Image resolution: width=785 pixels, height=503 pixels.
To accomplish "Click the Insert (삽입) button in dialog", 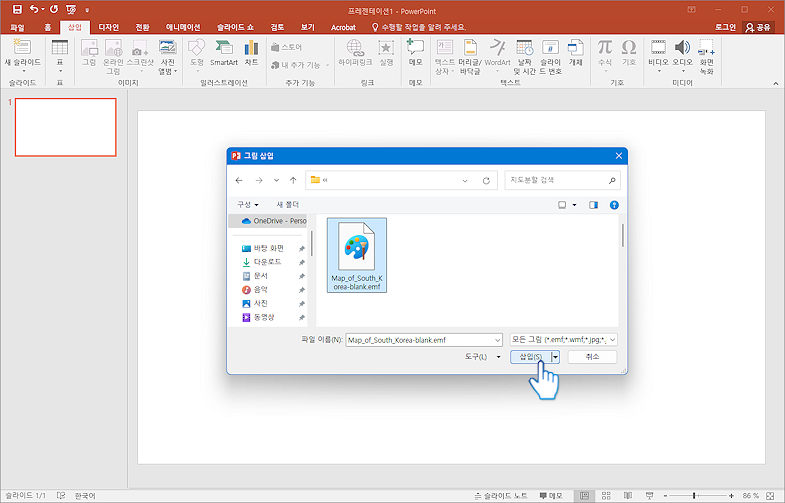I will tap(531, 357).
